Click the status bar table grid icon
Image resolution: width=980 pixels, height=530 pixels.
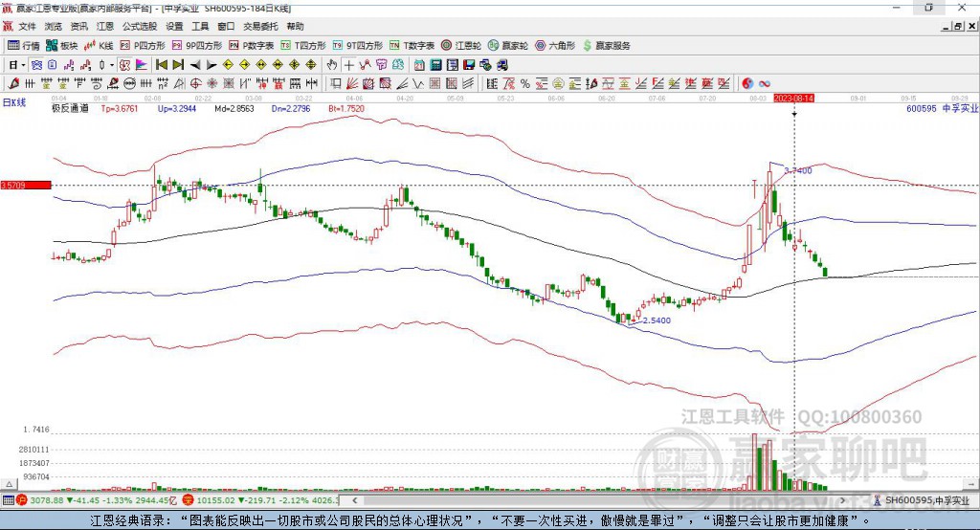coord(8,500)
